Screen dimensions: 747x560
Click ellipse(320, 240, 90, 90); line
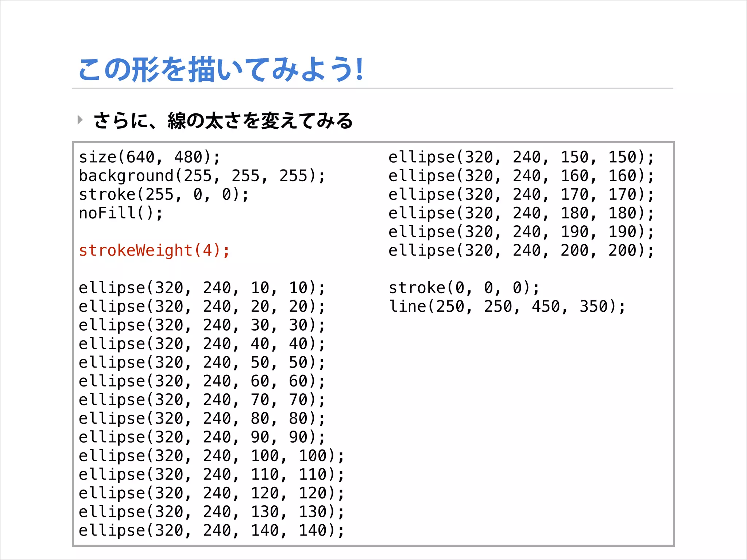[202, 437]
